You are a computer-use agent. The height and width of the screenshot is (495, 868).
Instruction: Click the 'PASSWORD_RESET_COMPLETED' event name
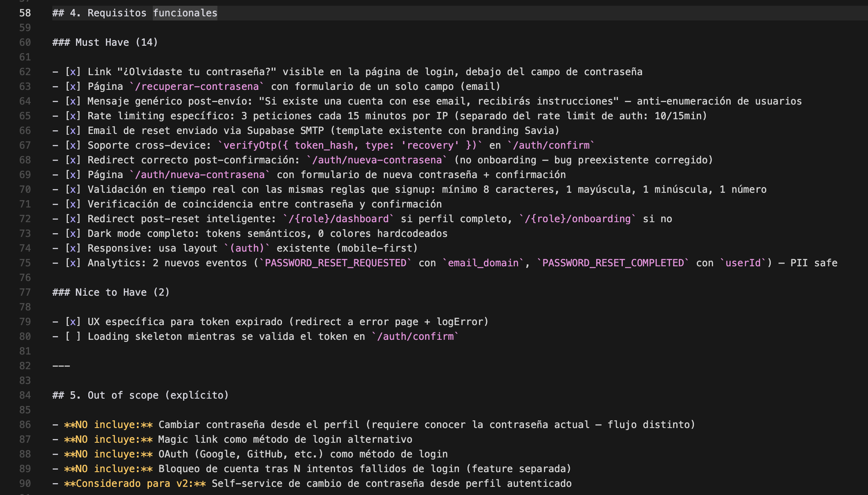click(613, 263)
